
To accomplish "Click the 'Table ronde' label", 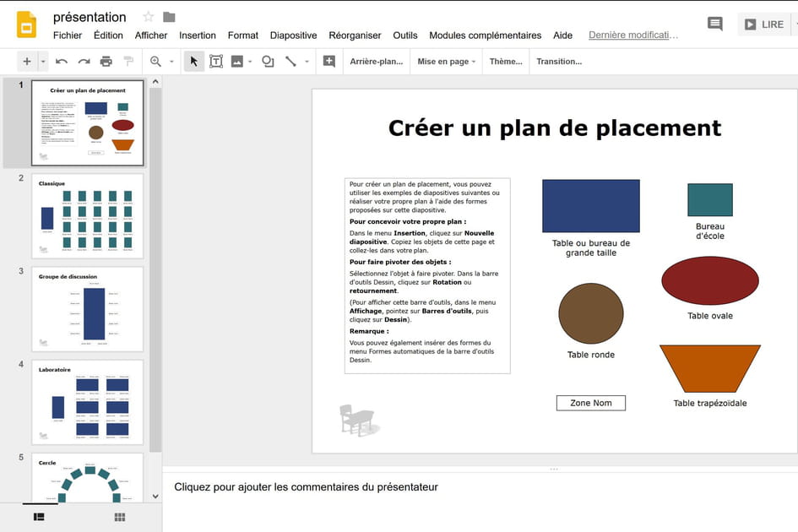I will point(591,355).
